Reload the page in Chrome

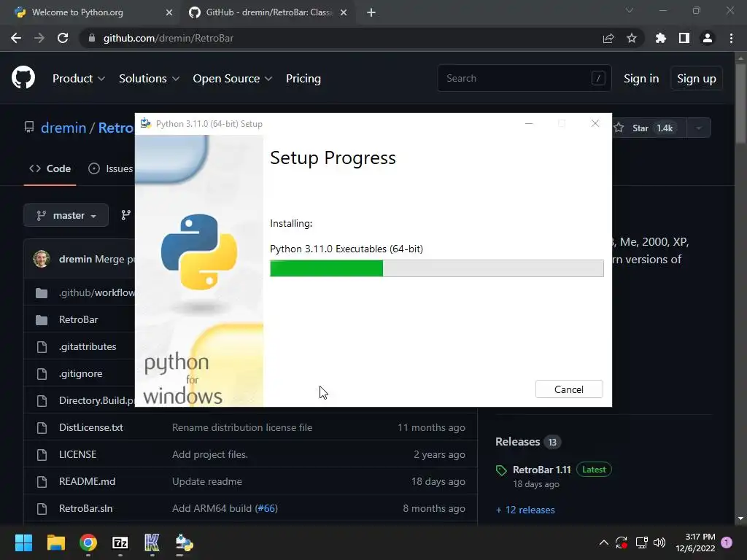pyautogui.click(x=63, y=38)
